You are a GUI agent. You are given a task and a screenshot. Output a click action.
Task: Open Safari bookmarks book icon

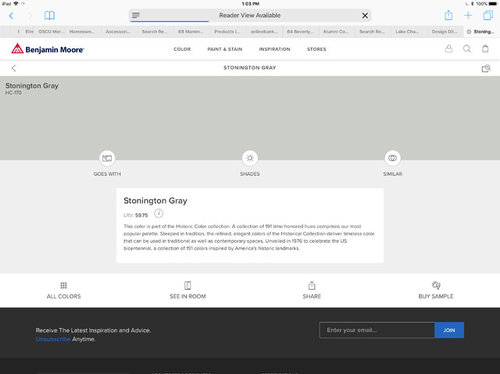pyautogui.click(x=50, y=15)
